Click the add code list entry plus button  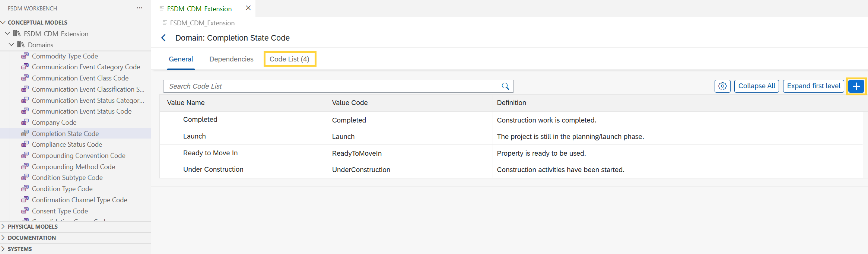856,86
